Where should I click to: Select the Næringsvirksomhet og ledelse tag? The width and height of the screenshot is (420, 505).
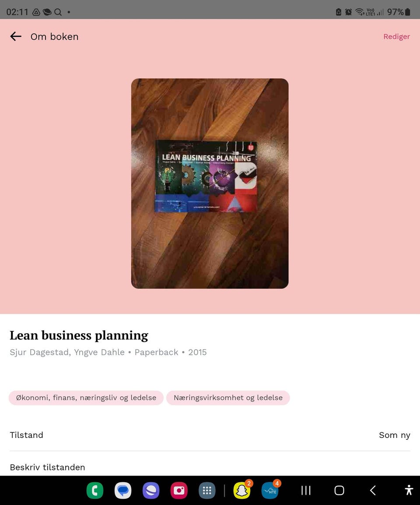[x=228, y=397]
